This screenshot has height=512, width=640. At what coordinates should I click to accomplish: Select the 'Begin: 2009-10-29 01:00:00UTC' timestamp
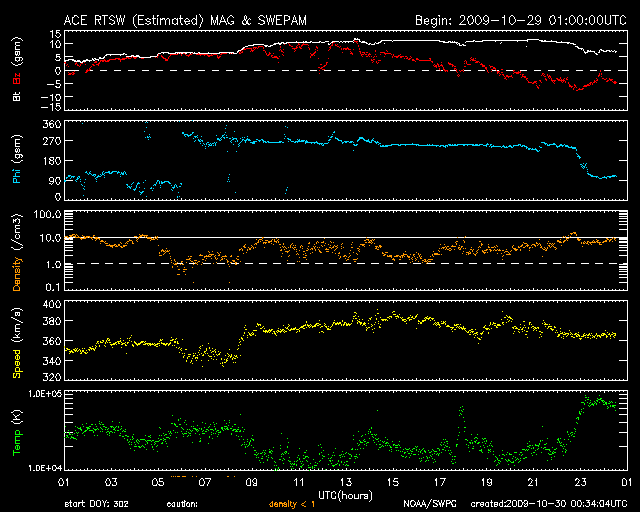coord(521,20)
